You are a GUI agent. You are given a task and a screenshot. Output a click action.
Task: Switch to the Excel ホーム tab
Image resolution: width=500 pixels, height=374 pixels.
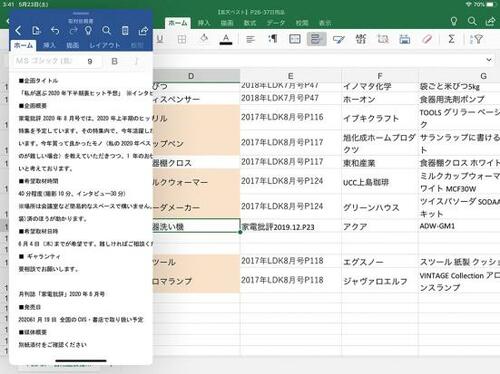(x=178, y=23)
